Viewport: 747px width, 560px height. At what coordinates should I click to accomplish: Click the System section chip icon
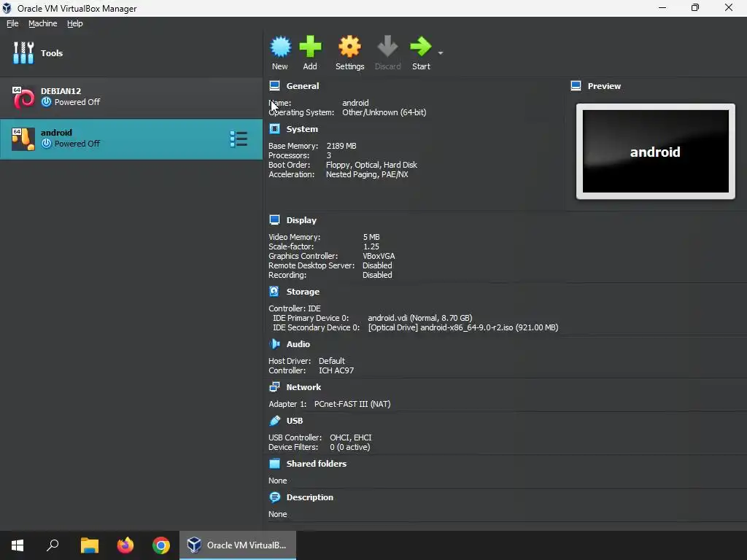pyautogui.click(x=274, y=129)
